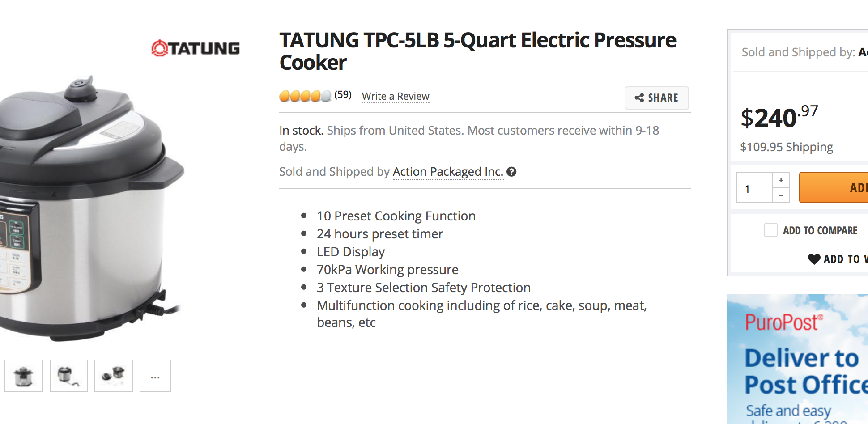Expand more thumbnails with the ellipsis button
This screenshot has width=868, height=424.
tap(155, 376)
